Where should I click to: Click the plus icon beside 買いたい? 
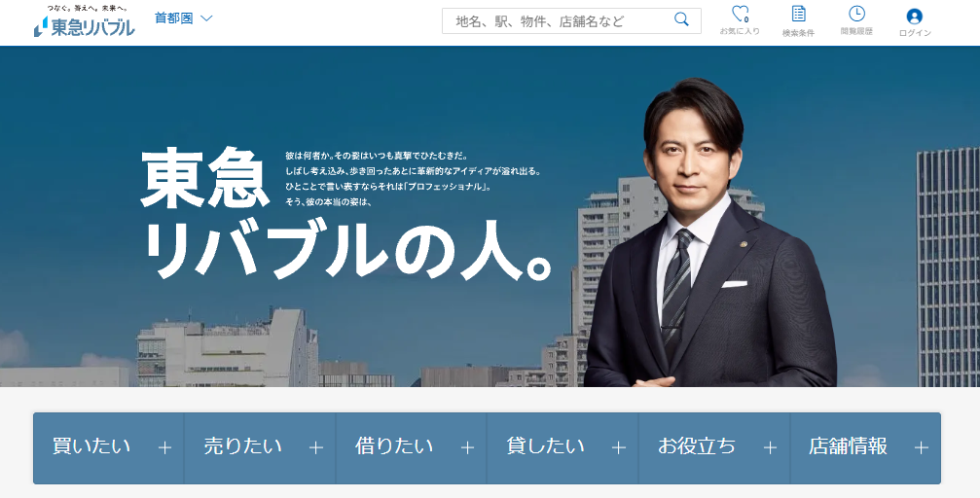point(165,448)
